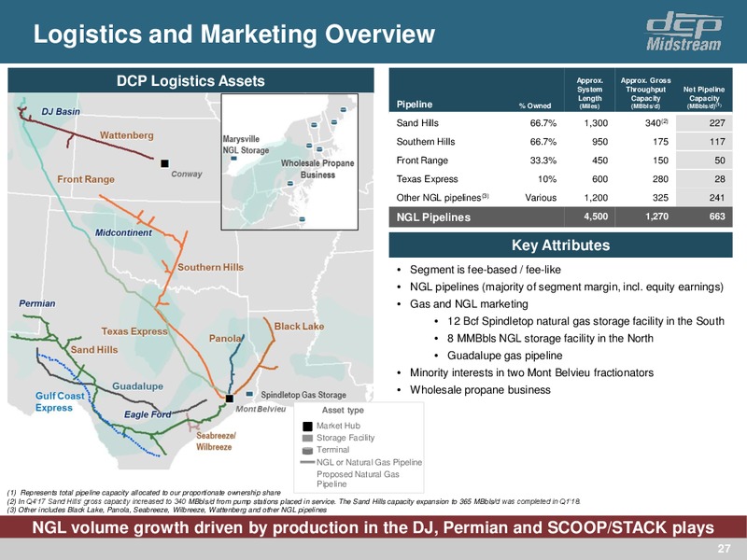Click the Texas Express map label

134,331
